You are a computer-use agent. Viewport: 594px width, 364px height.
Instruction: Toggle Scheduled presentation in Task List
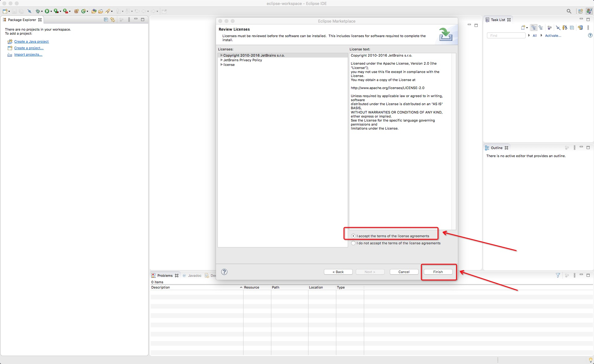[x=541, y=28]
